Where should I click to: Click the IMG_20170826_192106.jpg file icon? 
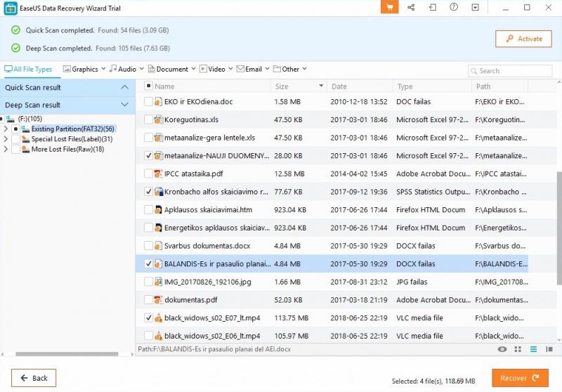coord(158,282)
